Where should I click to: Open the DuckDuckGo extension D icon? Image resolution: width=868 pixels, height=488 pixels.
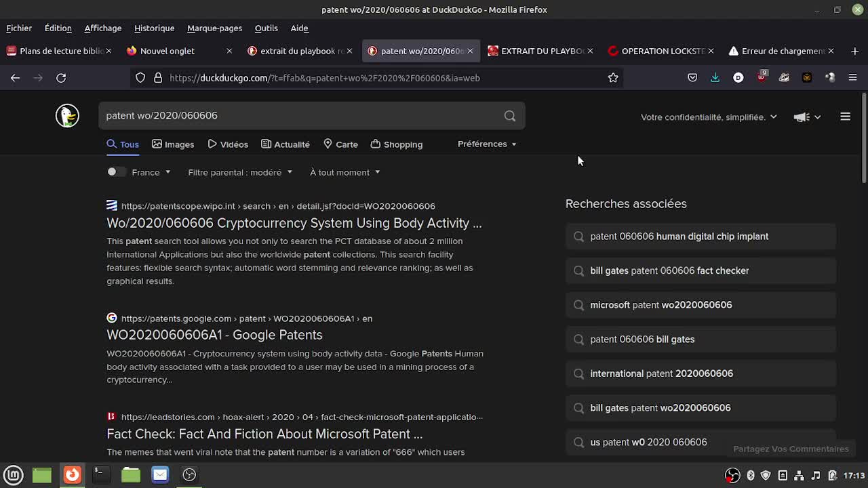(x=738, y=78)
